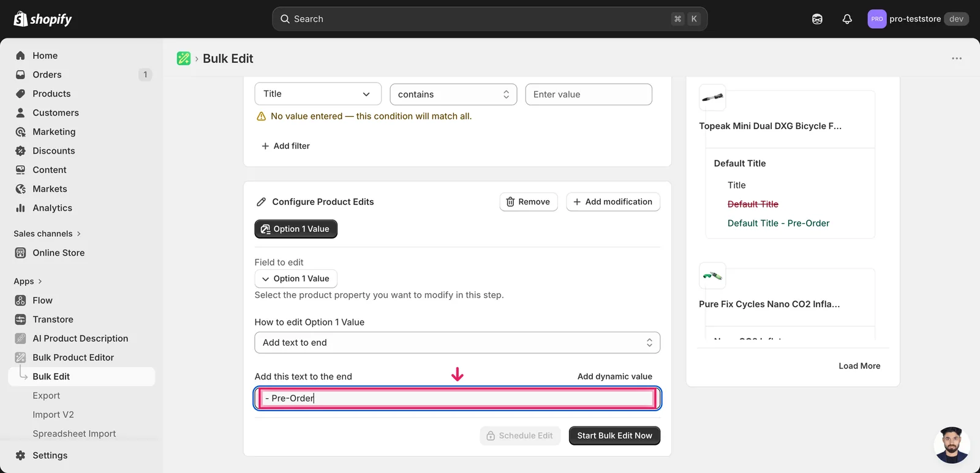
Task: Launch the Flow app icon
Action: point(20,300)
